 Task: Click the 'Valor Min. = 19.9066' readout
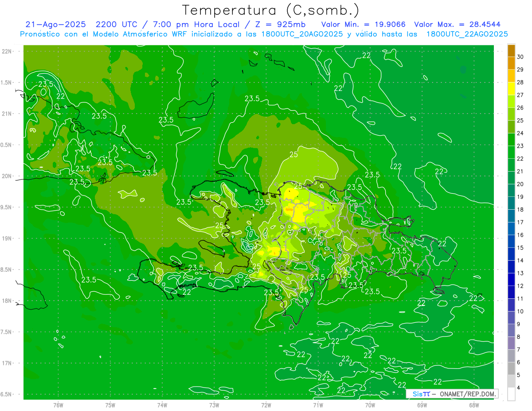(364, 24)
